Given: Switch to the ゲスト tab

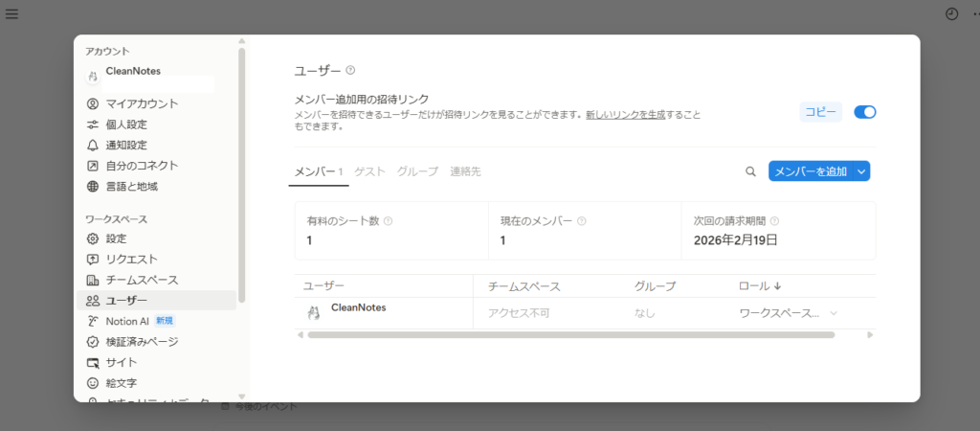Looking at the screenshot, I should tap(370, 171).
